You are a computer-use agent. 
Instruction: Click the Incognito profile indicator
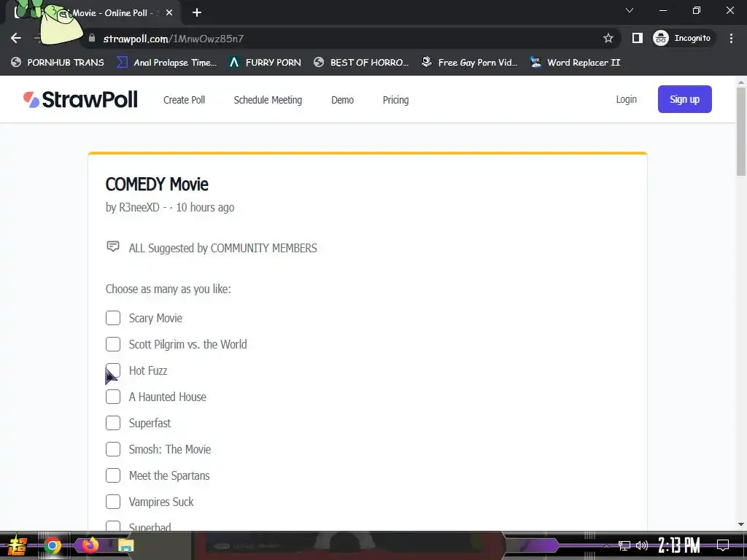click(x=683, y=38)
